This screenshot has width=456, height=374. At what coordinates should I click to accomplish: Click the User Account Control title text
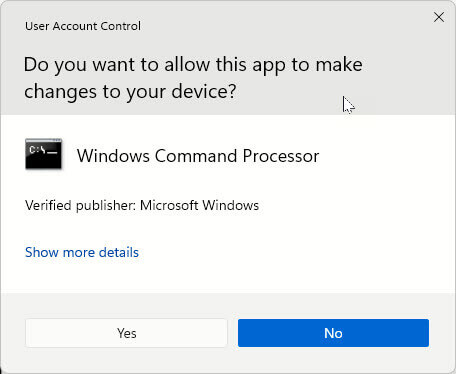click(x=83, y=26)
